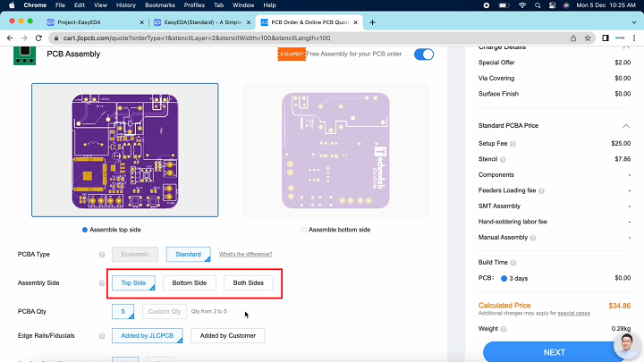The height and width of the screenshot is (362, 644).
Task: Close the PCB Order & Online PCB Quote tab
Action: [356, 22]
